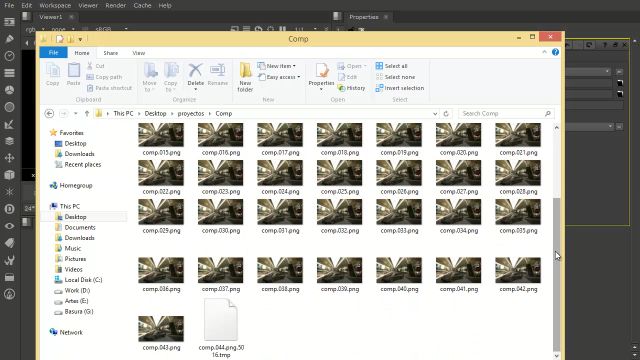The width and height of the screenshot is (640, 360).
Task: Switch to the Share ribbon tab
Action: click(x=111, y=53)
